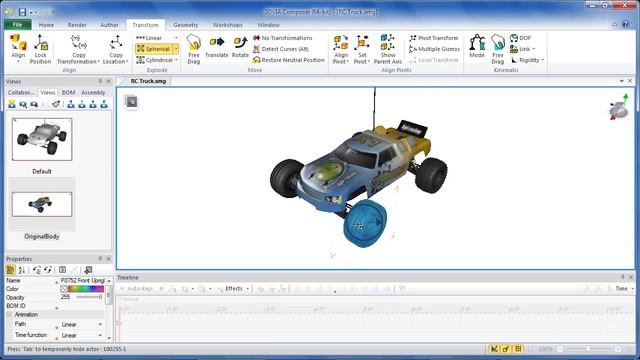Image resolution: width=640 pixels, height=360 pixels.
Task: Switch to the Author ribbon tab
Action: pyautogui.click(x=109, y=25)
